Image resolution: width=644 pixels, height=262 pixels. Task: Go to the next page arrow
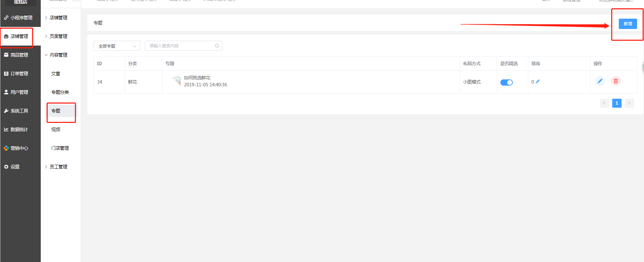click(x=629, y=103)
